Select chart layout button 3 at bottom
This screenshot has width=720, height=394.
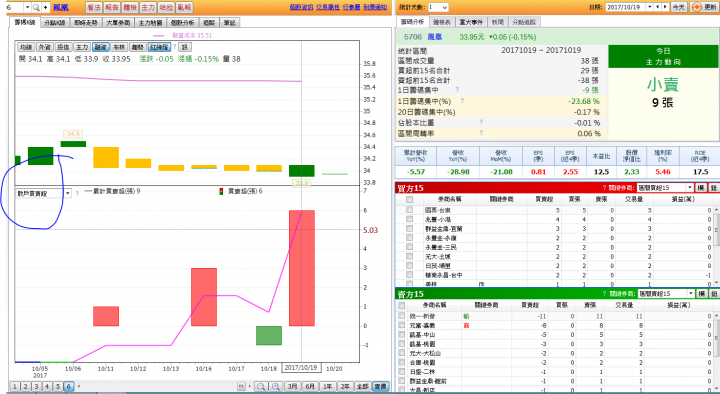coord(36,386)
